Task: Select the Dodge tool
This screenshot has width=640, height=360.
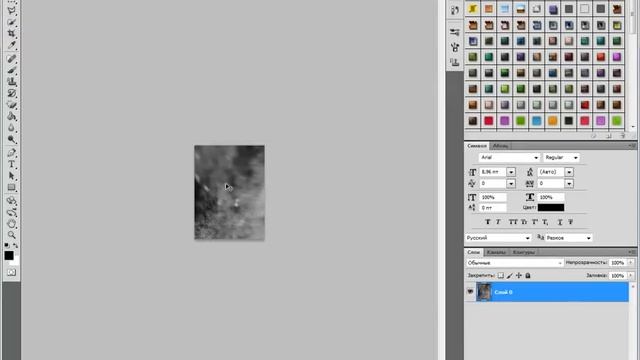Action: (11, 140)
